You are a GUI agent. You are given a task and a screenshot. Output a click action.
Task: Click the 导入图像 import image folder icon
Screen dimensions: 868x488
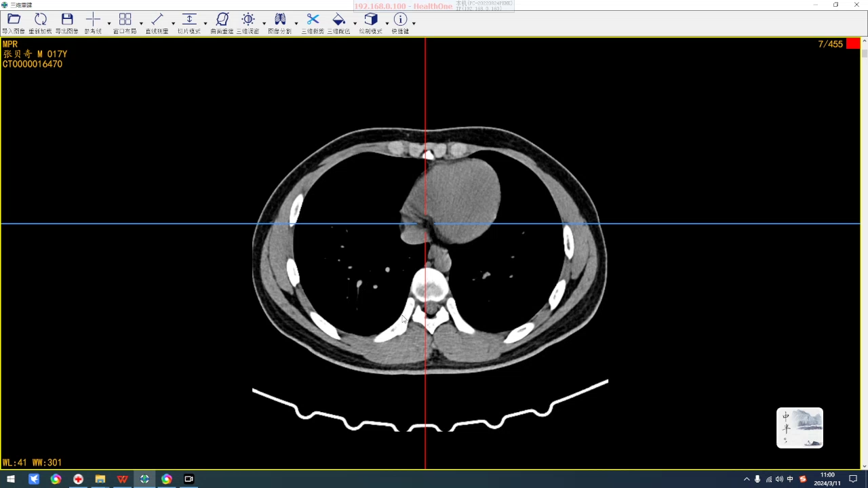[x=14, y=20]
